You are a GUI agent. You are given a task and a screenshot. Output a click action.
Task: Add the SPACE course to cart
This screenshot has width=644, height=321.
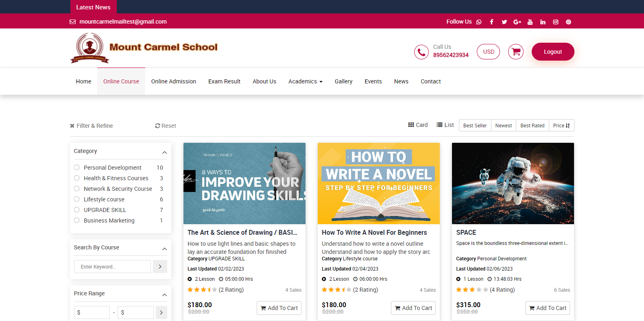click(x=547, y=308)
